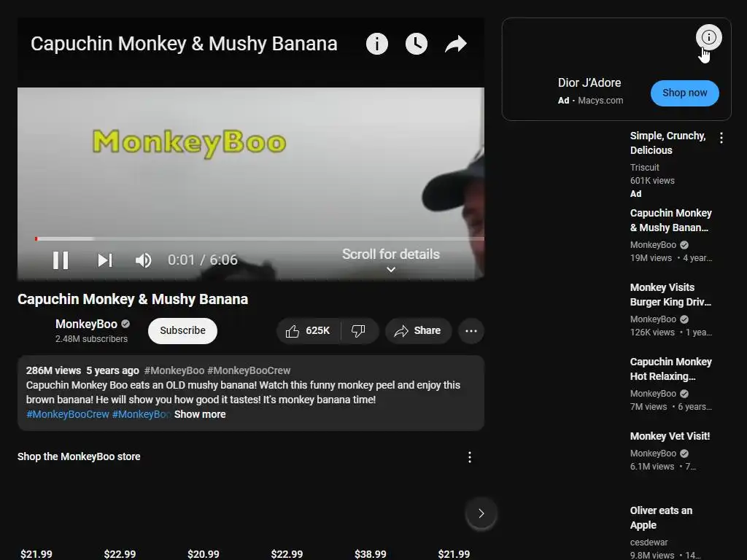747x560 pixels.
Task: Open Shop the MonkeyBoo store options
Action: tap(470, 457)
